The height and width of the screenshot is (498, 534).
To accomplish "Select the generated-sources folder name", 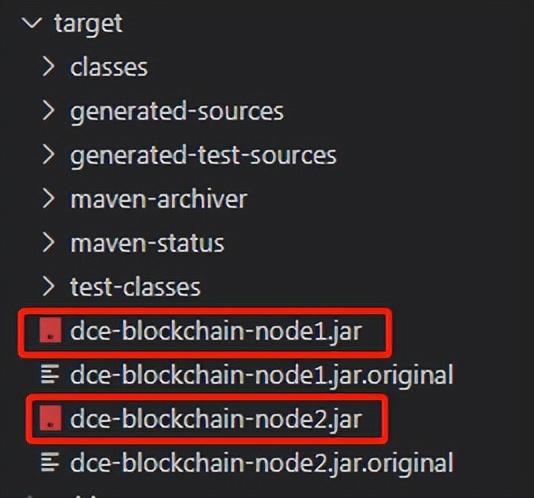I will (x=177, y=112).
